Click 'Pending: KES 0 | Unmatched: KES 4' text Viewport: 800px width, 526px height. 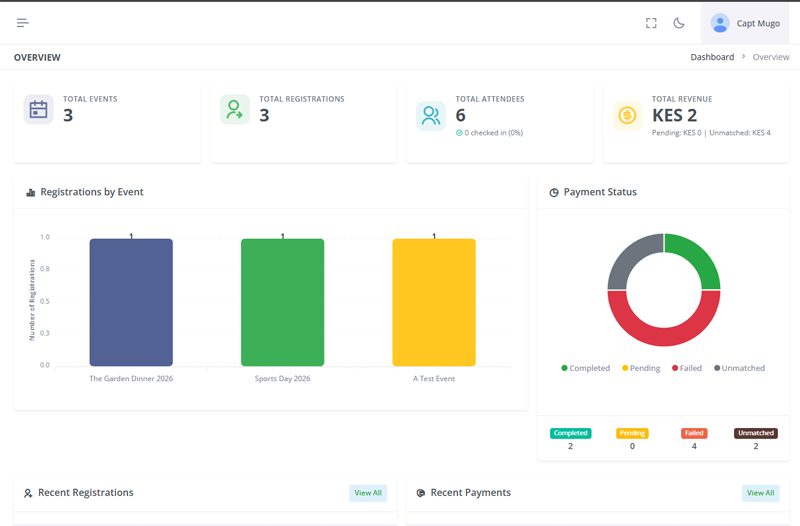711,133
